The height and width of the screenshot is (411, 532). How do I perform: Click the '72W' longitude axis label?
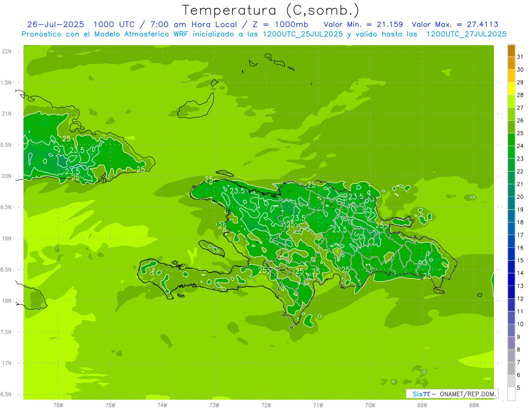click(266, 405)
